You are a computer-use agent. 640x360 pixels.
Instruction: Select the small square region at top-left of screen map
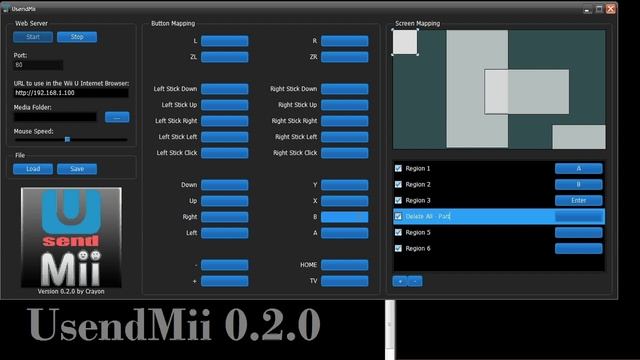(x=405, y=42)
